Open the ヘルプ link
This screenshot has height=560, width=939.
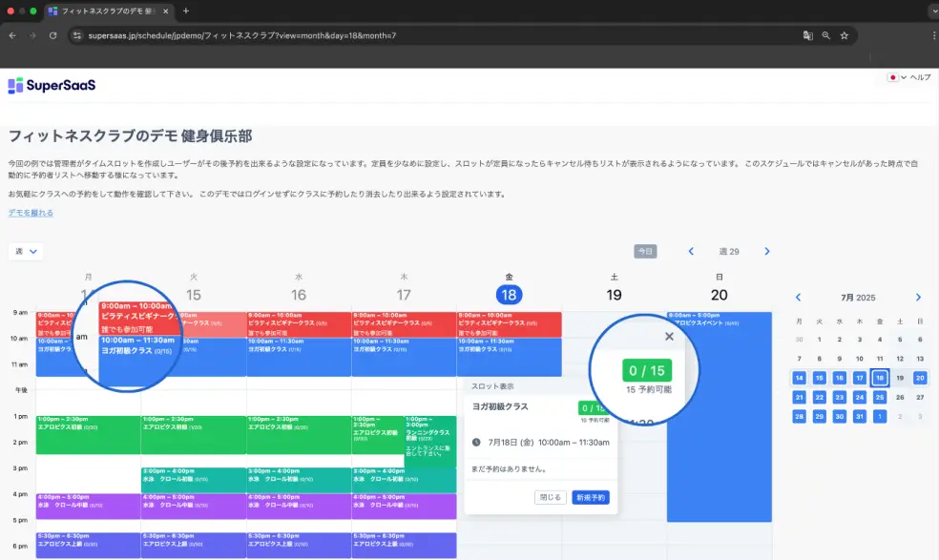(921, 77)
